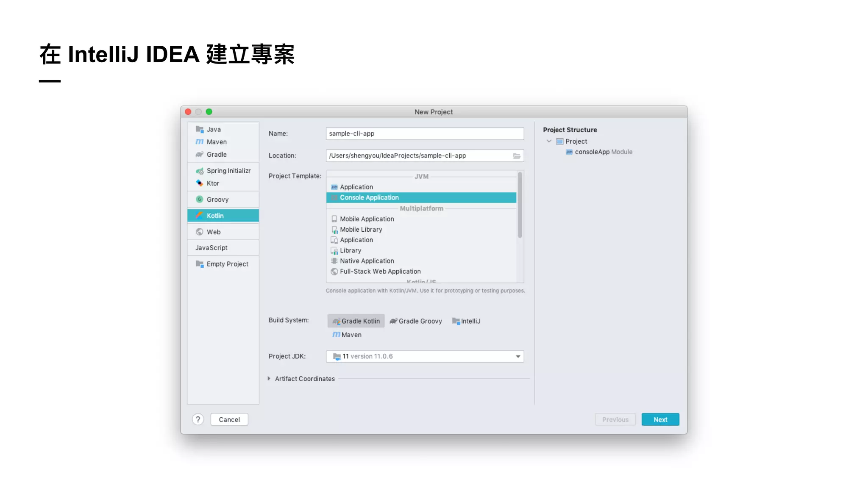Click the Mobile Library icon
Image resolution: width=868 pixels, height=488 pixels.
pos(334,230)
